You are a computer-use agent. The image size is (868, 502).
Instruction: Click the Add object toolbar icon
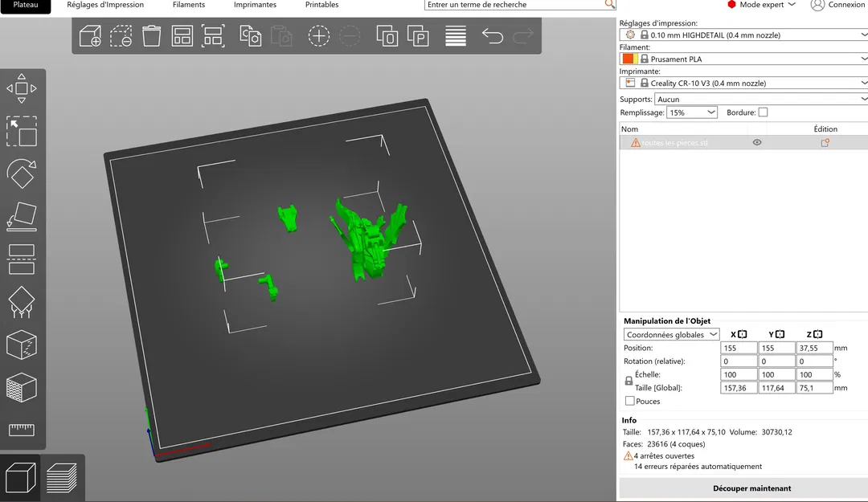coord(90,36)
